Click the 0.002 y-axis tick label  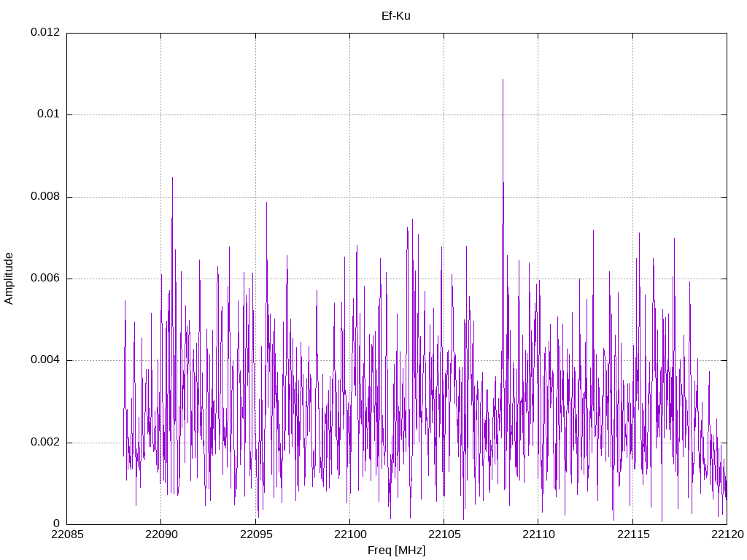(45, 443)
